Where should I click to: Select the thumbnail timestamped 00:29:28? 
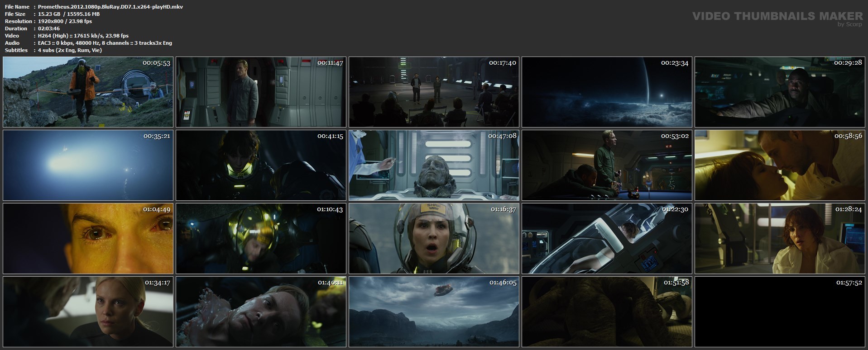[780, 92]
